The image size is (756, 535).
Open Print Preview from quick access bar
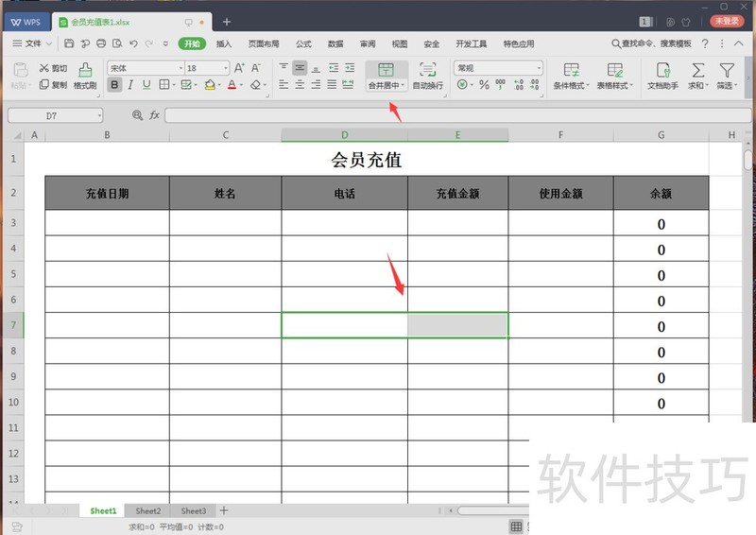[x=117, y=43]
